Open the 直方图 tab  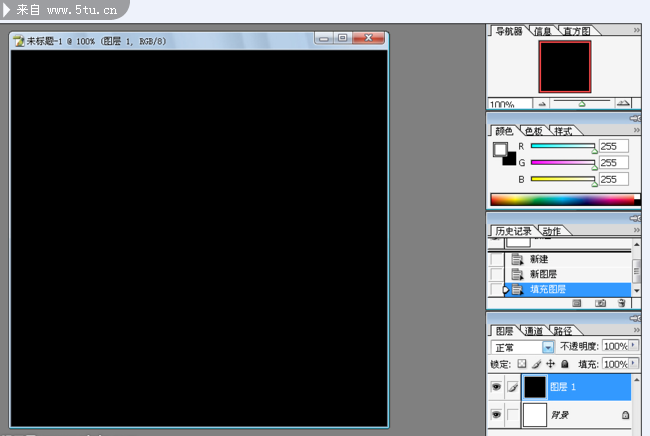coord(576,32)
